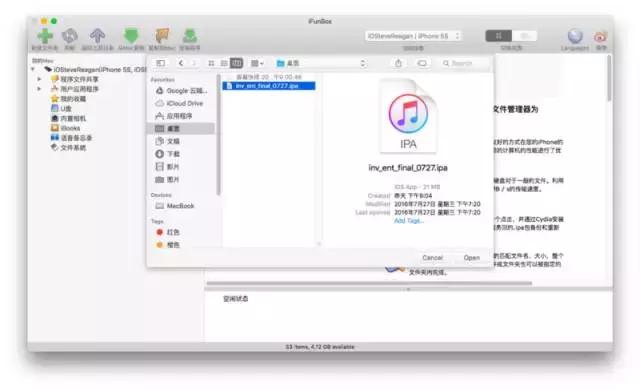
Task: Go back in the file dialog
Action: (181, 63)
